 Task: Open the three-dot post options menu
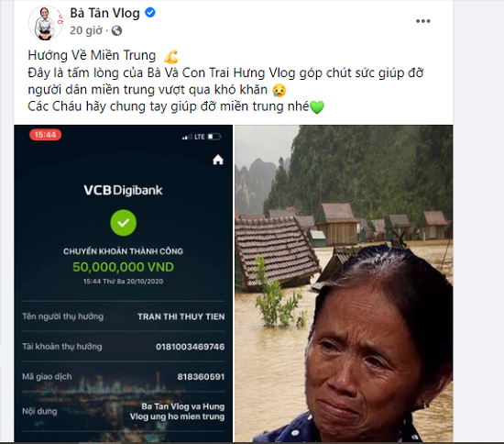(x=422, y=21)
